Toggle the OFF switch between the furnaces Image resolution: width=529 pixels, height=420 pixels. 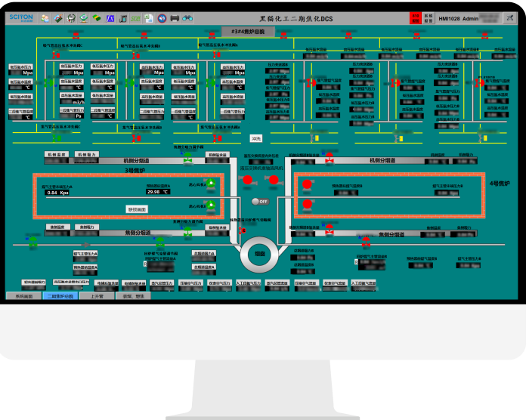tap(261, 202)
